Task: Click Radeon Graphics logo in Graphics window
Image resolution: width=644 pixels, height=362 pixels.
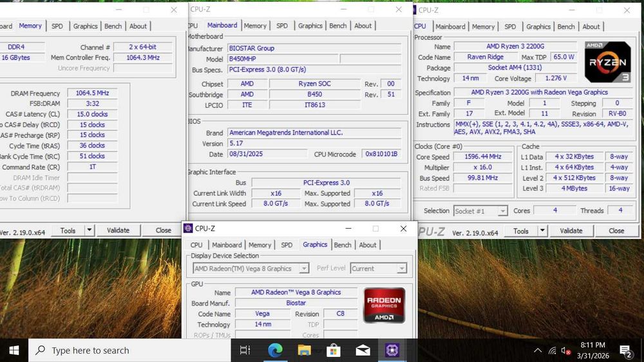Action: tap(384, 305)
